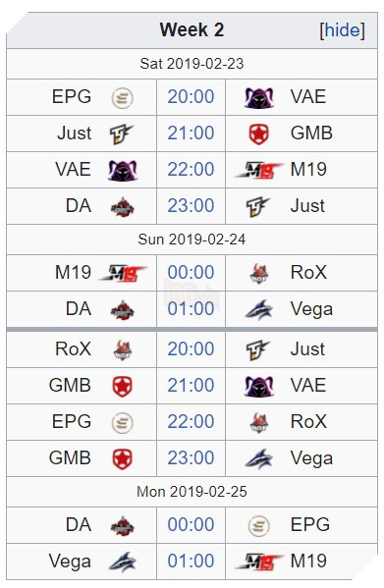Click Gambit GMB logo in the Saturday 21:00 match
Viewport: 384px width, 588px height.
[259, 134]
